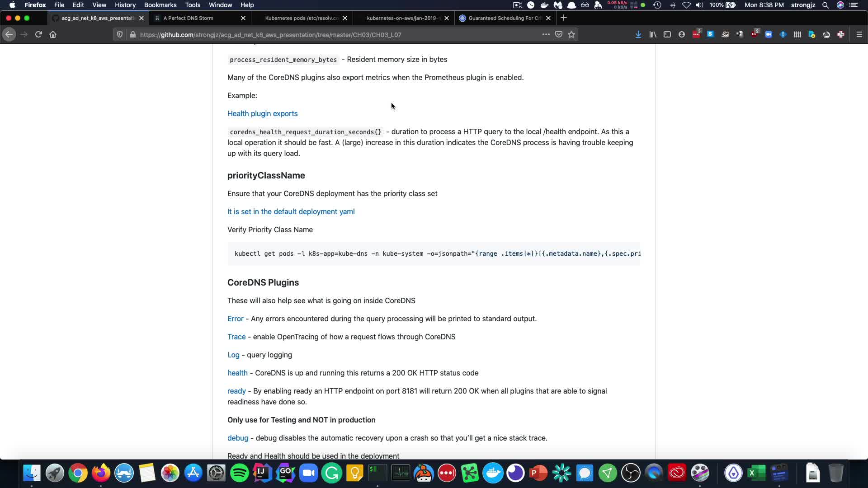868x488 pixels.
Task: Reload the current GitHub page
Action: tap(38, 34)
